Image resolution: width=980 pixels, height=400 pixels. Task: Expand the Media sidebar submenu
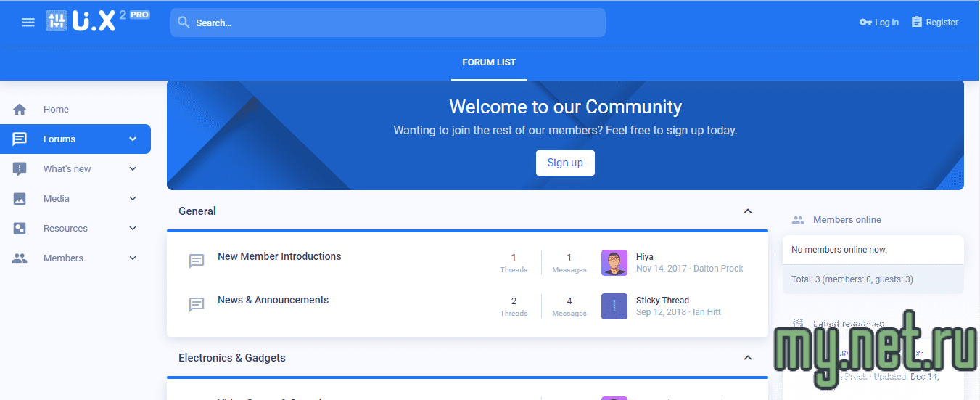pyautogui.click(x=133, y=199)
